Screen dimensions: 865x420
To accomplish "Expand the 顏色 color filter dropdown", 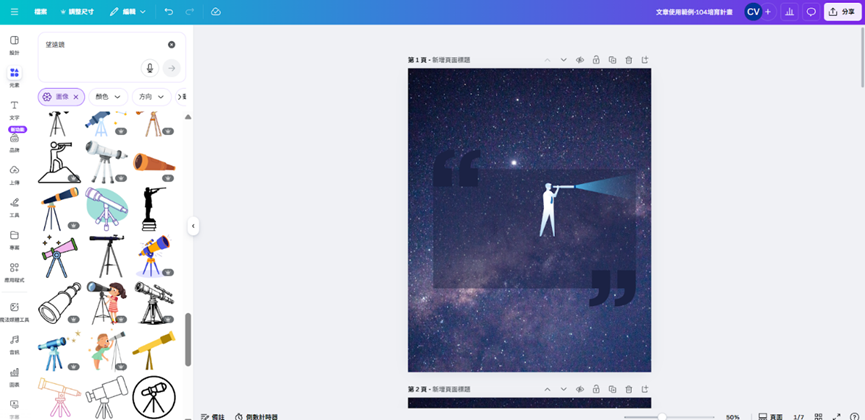I will pos(108,97).
